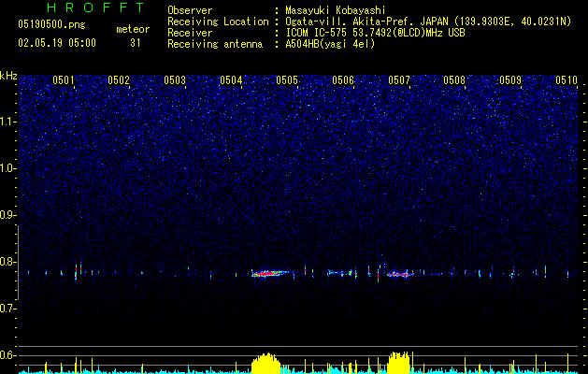588x374 pixels.
Task: Click the 0505 time marker
Action: click(x=287, y=79)
